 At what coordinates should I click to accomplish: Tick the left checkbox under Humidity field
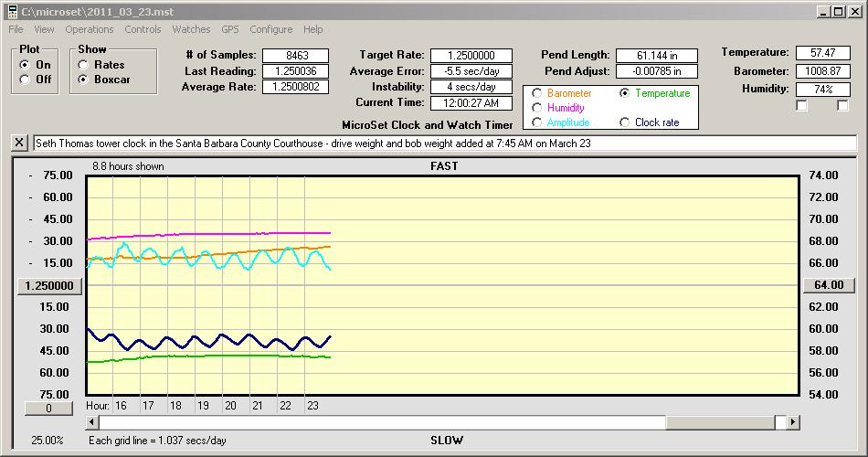801,105
